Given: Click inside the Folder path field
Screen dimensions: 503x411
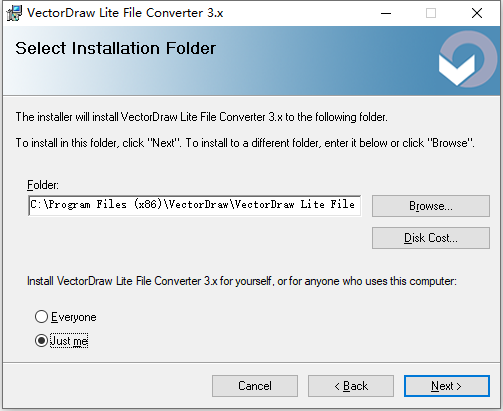Looking at the screenshot, I should (195, 206).
